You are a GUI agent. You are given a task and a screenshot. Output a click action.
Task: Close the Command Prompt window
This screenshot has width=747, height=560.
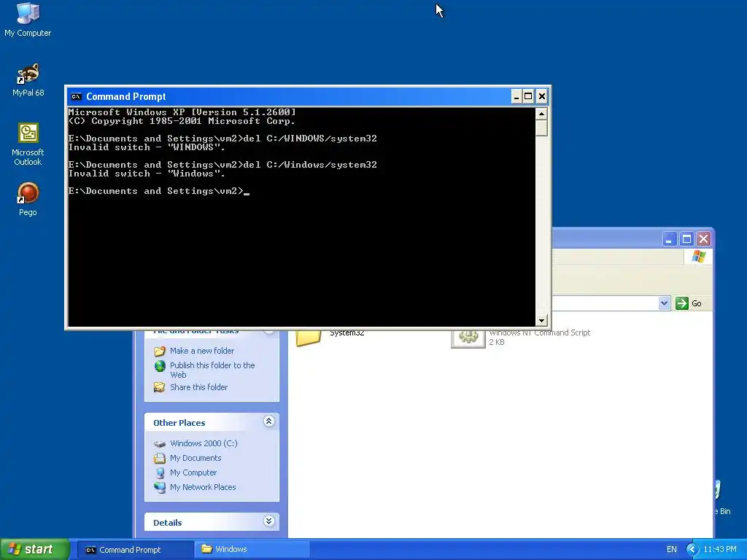click(x=542, y=97)
